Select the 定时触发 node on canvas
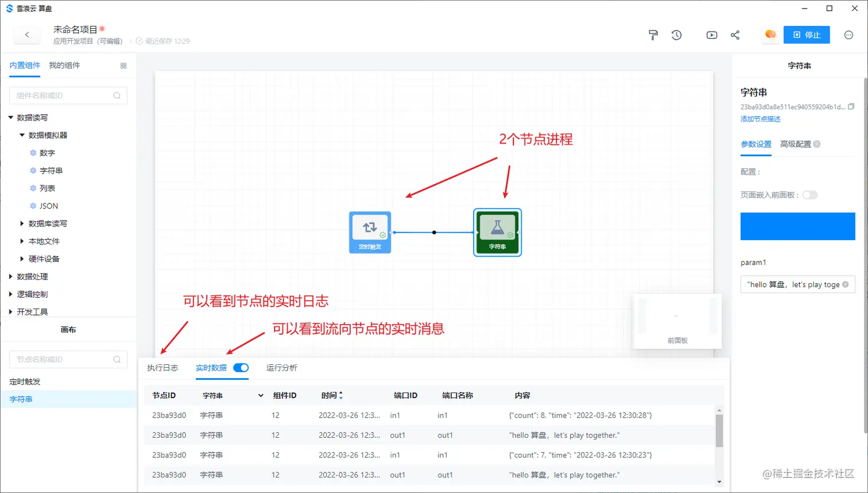Viewport: 868px width, 493px height. pyautogui.click(x=370, y=233)
